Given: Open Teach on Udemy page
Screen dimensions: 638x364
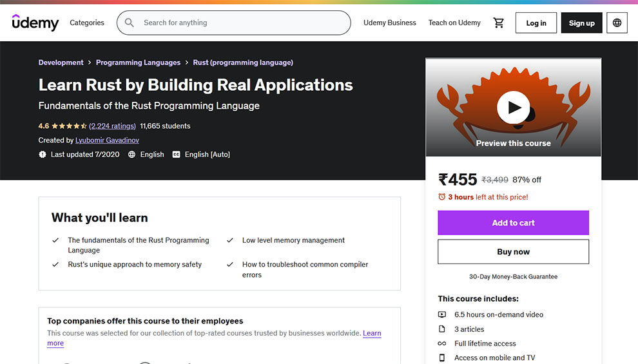Looking at the screenshot, I should coord(454,23).
